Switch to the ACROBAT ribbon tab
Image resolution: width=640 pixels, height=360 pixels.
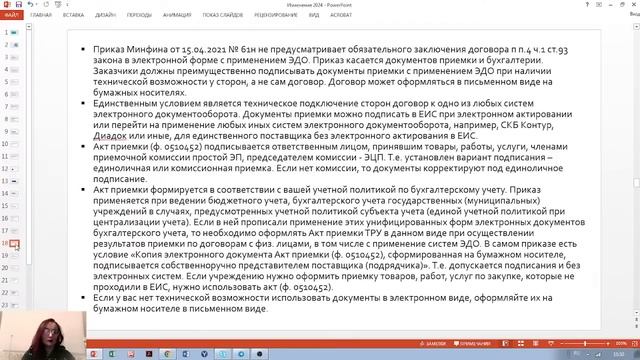341,15
